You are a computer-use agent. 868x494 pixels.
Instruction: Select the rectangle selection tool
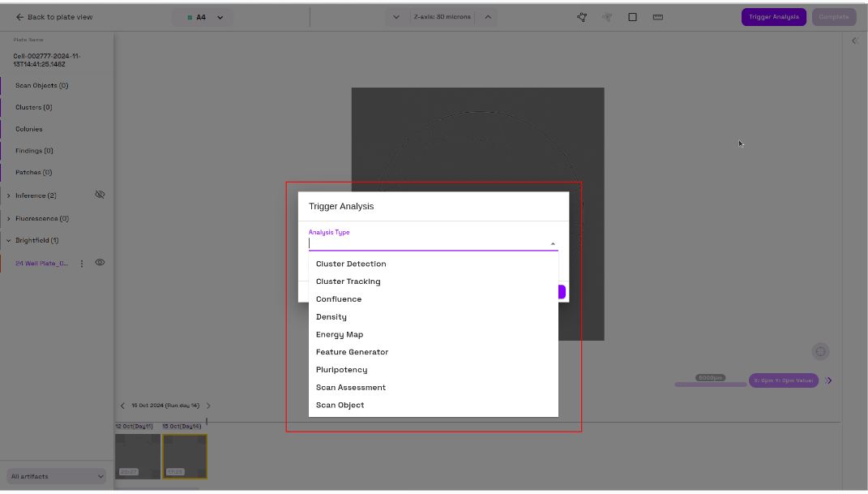(x=631, y=16)
